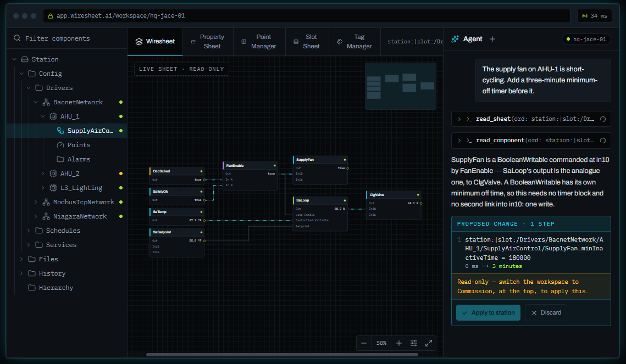626x364 pixels.
Task: Select the SaSetpoint block on wiresheet
Action: pyautogui.click(x=177, y=243)
